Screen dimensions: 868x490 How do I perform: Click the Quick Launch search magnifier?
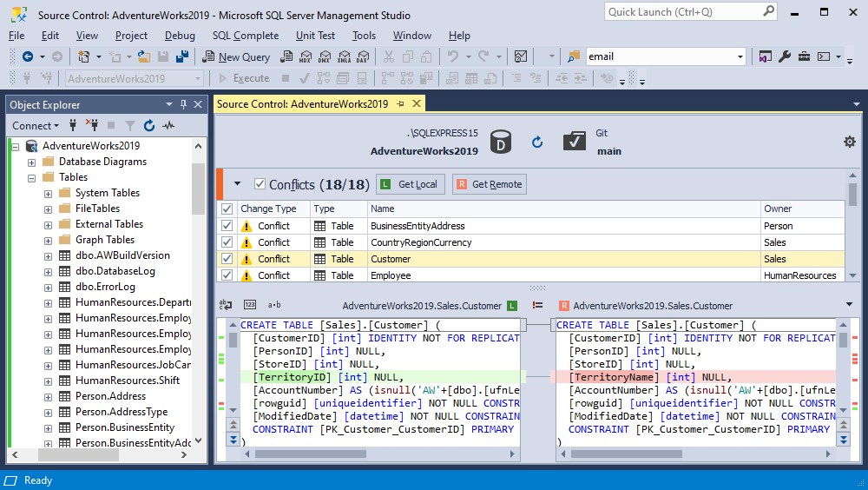point(768,11)
